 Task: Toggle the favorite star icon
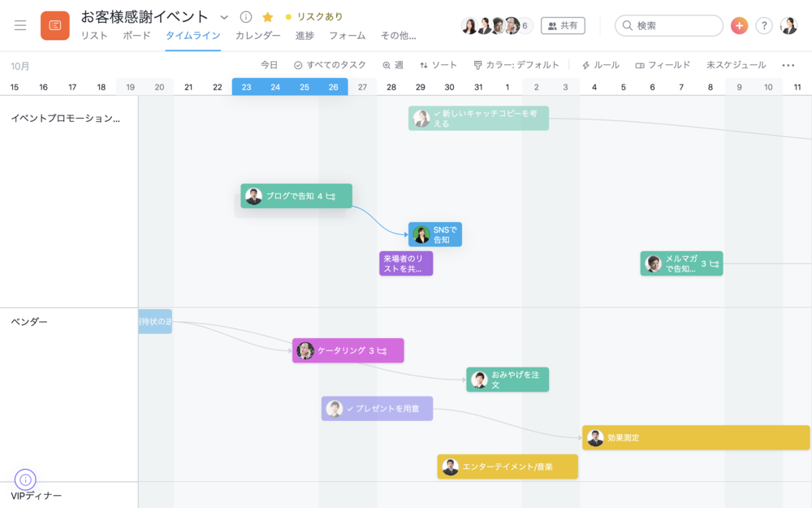coord(268,17)
